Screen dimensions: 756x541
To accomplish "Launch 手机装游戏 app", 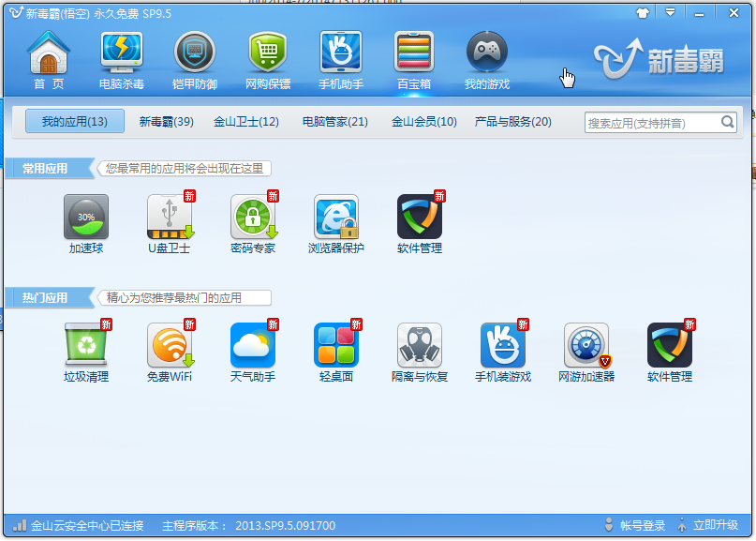I will pos(503,353).
